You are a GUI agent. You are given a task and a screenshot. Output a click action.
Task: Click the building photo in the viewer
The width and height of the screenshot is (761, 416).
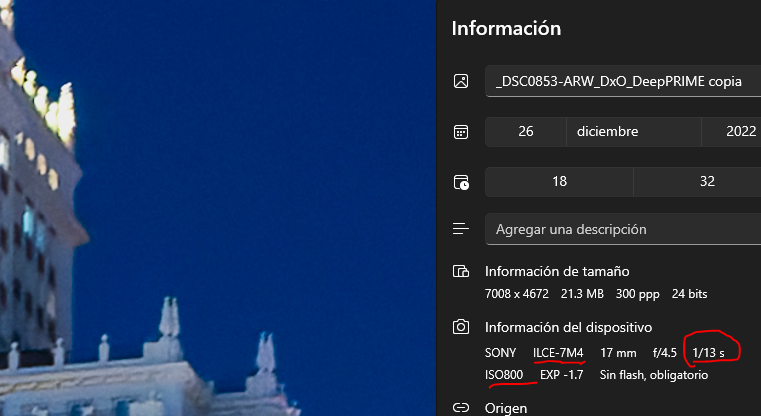(218, 208)
